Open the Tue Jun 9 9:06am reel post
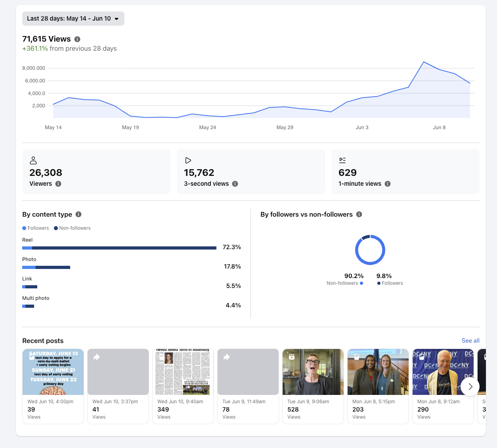This screenshot has width=497, height=448. (x=313, y=372)
